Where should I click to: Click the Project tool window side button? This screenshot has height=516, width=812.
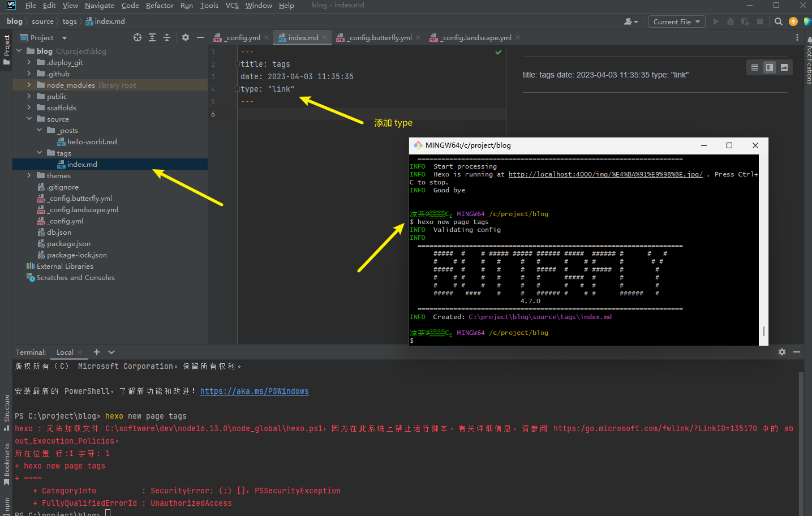tap(6, 50)
